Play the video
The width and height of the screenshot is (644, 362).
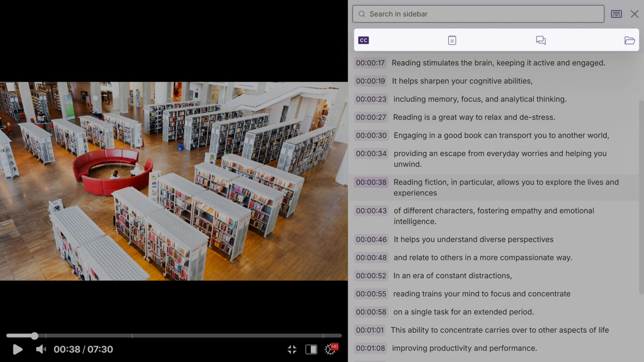pyautogui.click(x=18, y=349)
